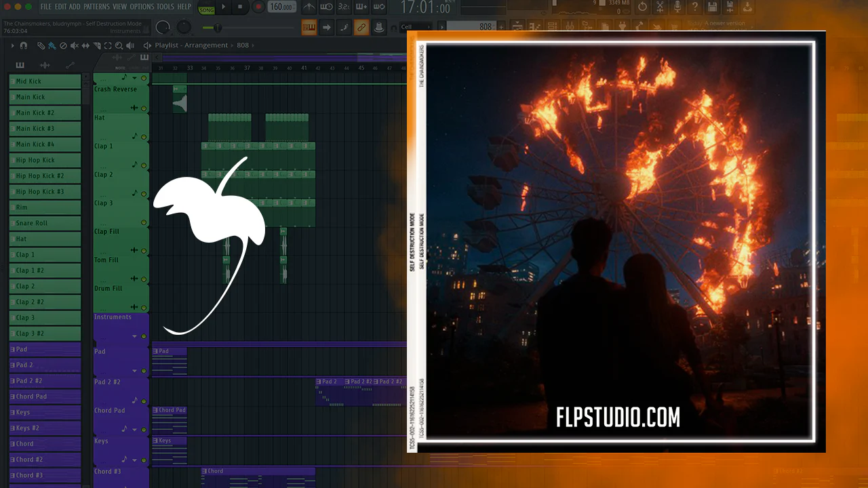This screenshot has width=868, height=488.
Task: Open the Cell snap dropdown
Action: 416,27
